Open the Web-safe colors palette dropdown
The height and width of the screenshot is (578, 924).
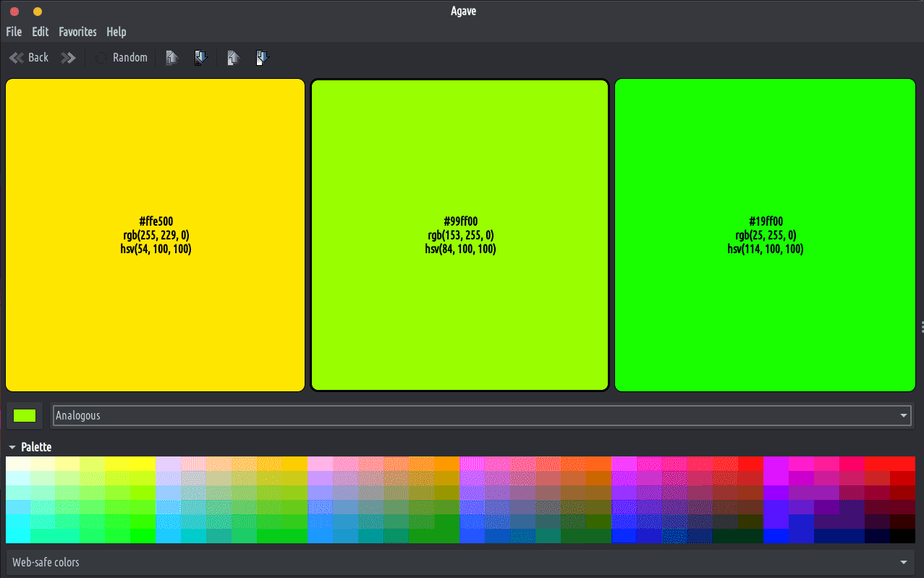pyautogui.click(x=460, y=562)
